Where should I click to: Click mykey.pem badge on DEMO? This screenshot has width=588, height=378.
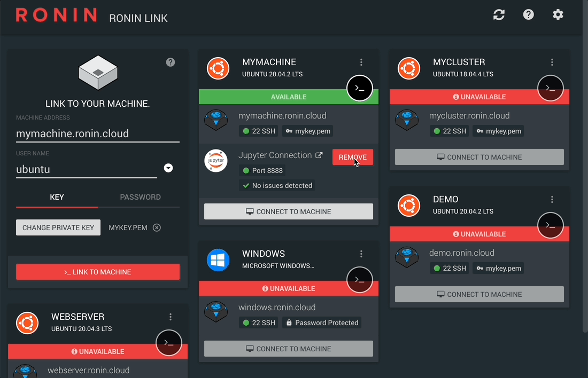click(499, 268)
